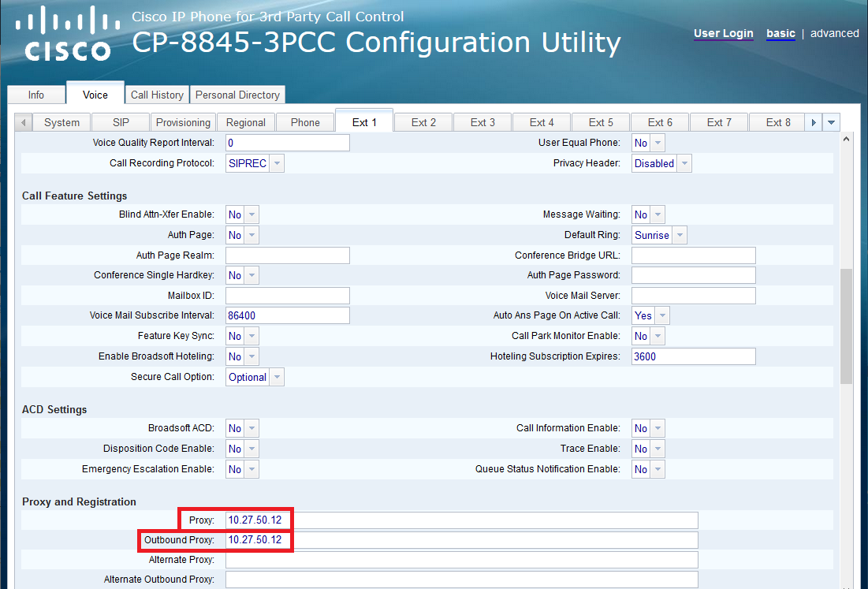Select the Ext 2 tab
This screenshot has height=589, width=868.
coord(423,122)
